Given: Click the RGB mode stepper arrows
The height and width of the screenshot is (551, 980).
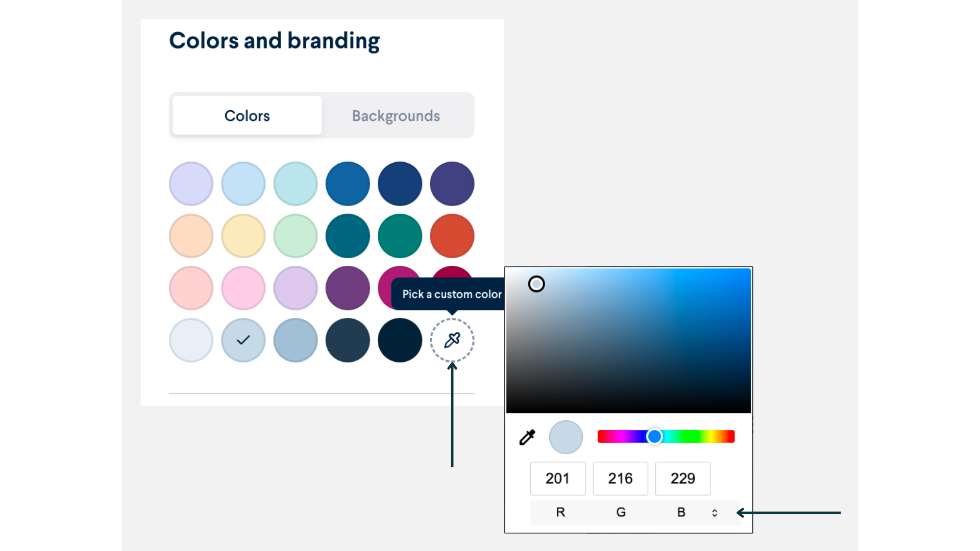Looking at the screenshot, I should coord(714,513).
